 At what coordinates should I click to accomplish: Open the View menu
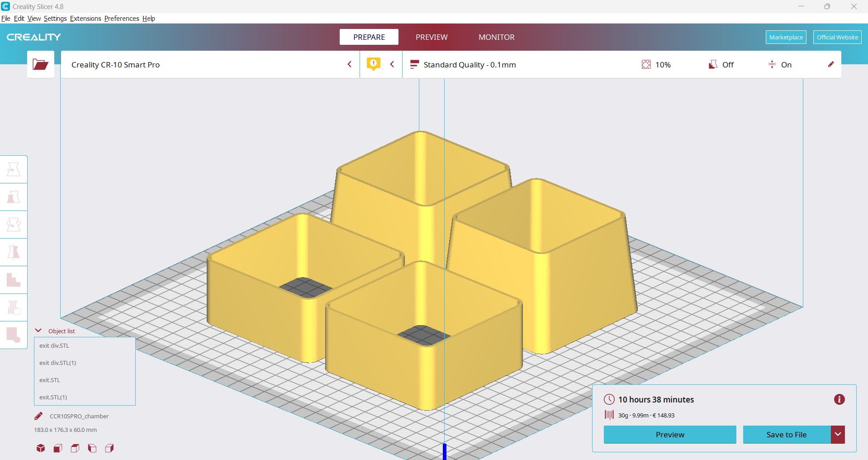(x=34, y=19)
